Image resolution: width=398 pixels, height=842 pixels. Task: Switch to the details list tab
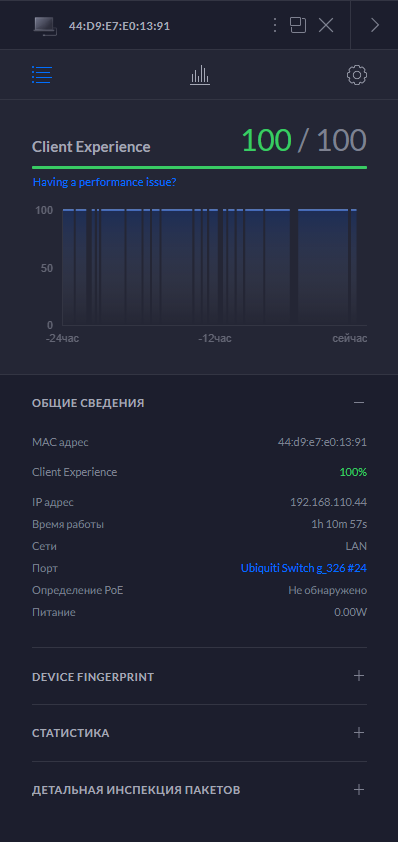[42, 75]
